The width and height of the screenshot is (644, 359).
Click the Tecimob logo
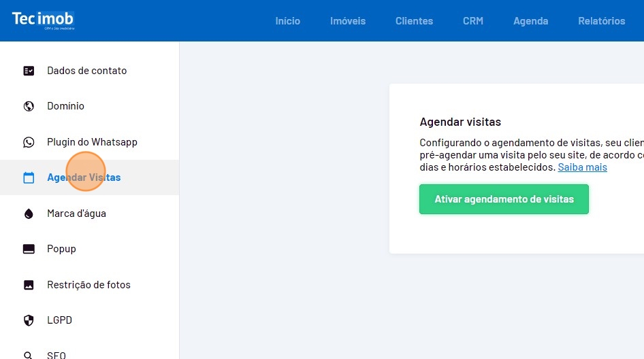click(43, 20)
